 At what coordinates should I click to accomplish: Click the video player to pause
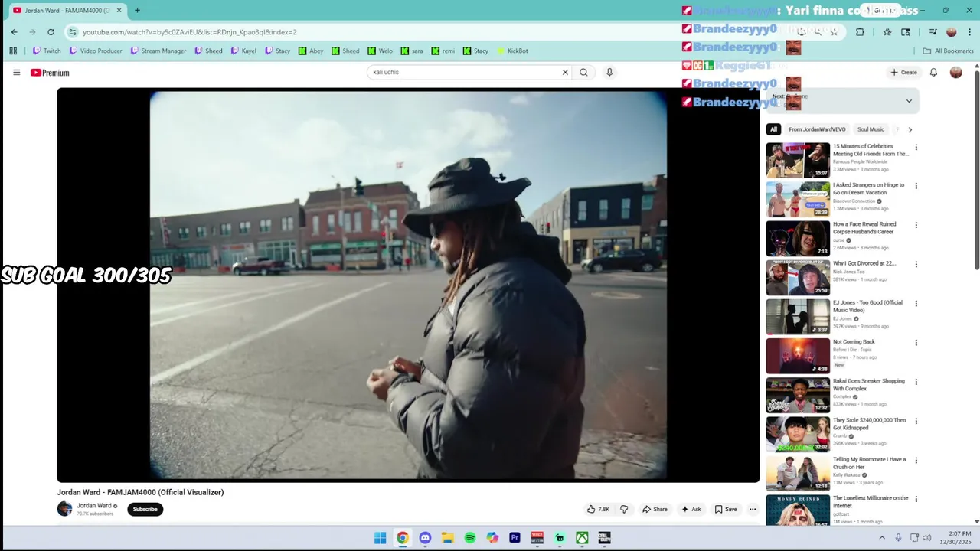point(408,285)
